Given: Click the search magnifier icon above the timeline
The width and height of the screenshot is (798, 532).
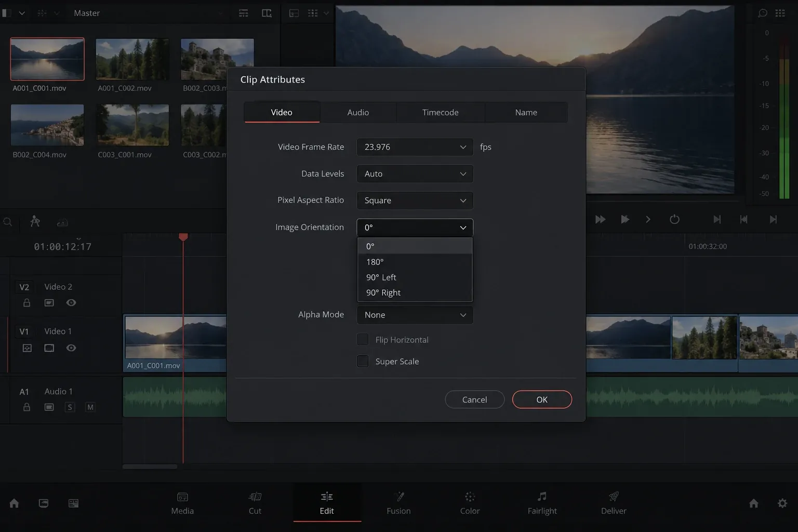Looking at the screenshot, I should click(x=7, y=222).
